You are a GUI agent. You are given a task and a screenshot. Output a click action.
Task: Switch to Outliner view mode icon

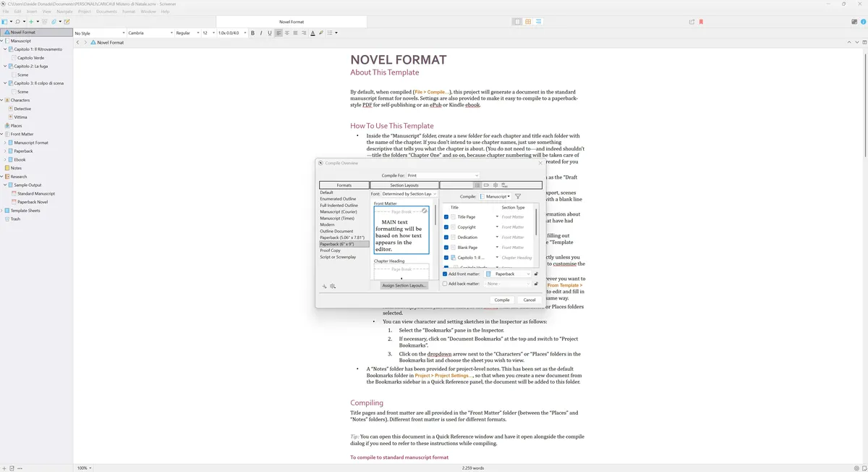tap(540, 22)
